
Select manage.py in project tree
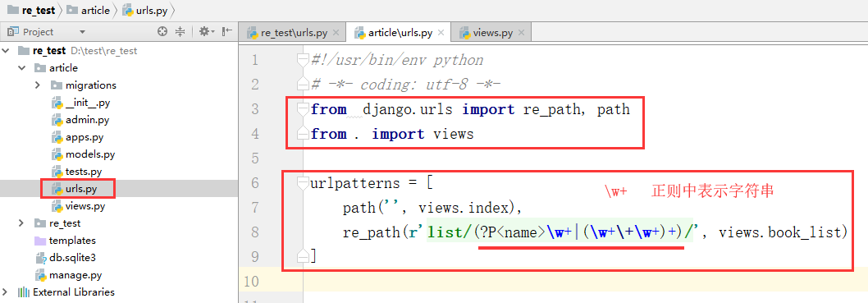pyautogui.click(x=75, y=274)
